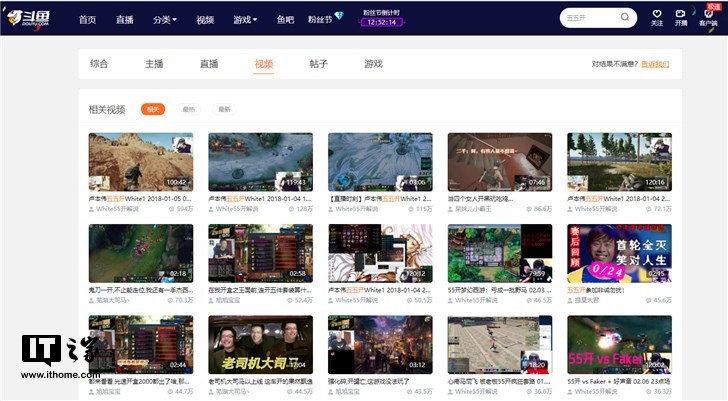Switch to the 游戏 results tab
Screen dimensions: 728x401
[373, 64]
